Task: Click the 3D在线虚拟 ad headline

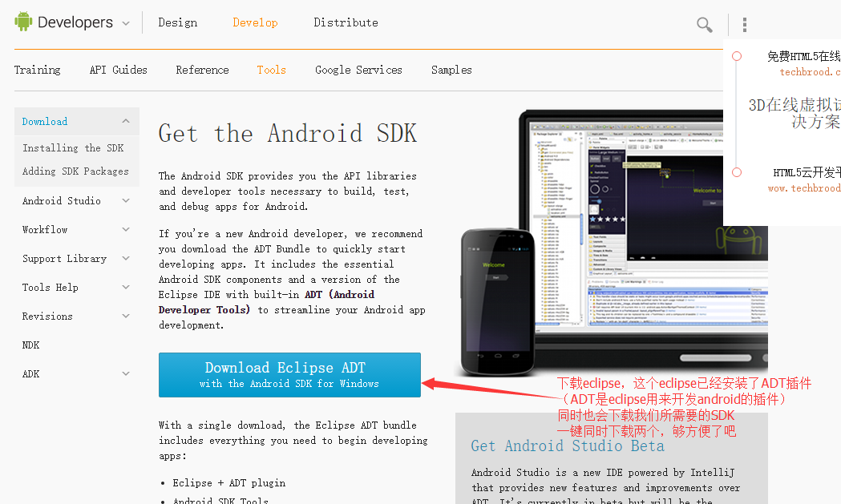Action: [x=795, y=113]
